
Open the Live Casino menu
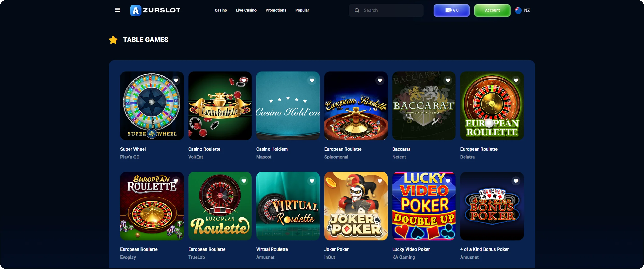coord(246,10)
